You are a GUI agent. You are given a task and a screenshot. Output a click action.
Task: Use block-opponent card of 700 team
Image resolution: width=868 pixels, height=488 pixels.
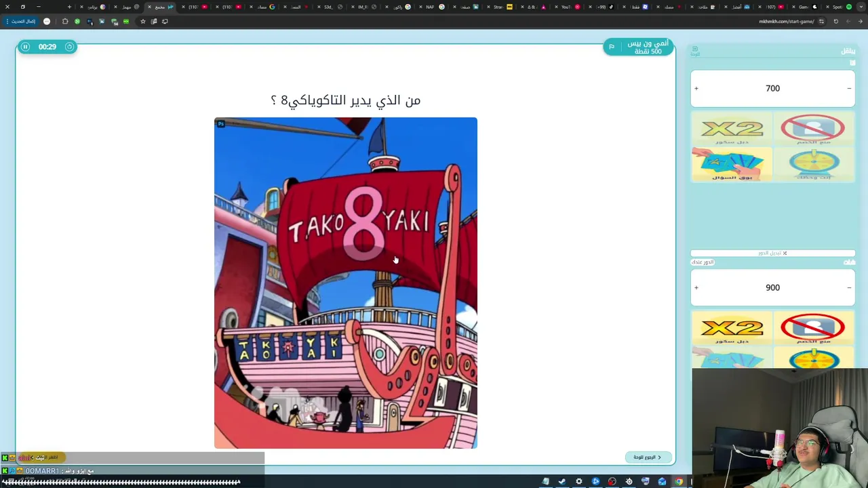tap(813, 129)
